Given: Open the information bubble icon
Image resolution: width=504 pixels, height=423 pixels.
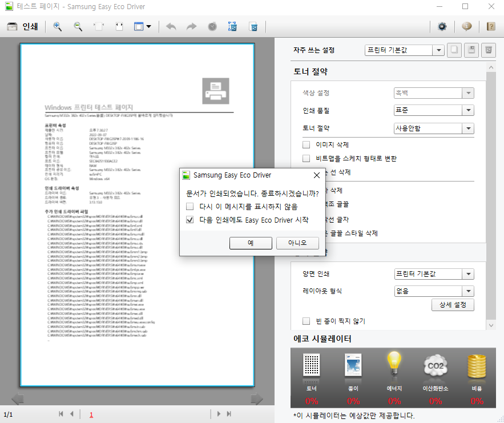Looking at the screenshot, I should [x=466, y=27].
